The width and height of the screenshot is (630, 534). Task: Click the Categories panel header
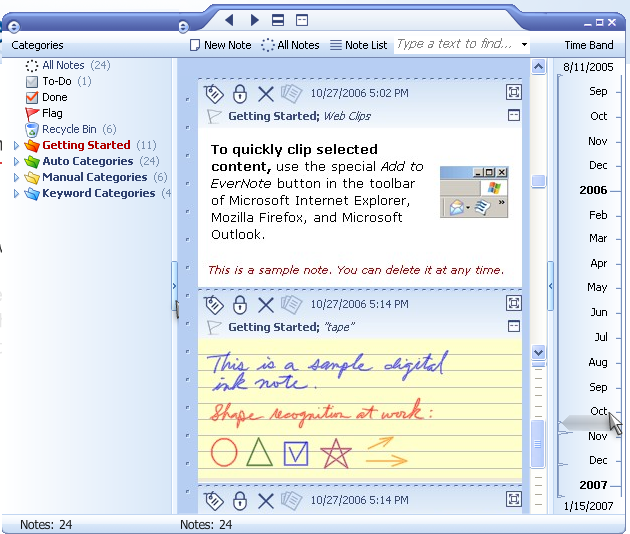[x=37, y=45]
